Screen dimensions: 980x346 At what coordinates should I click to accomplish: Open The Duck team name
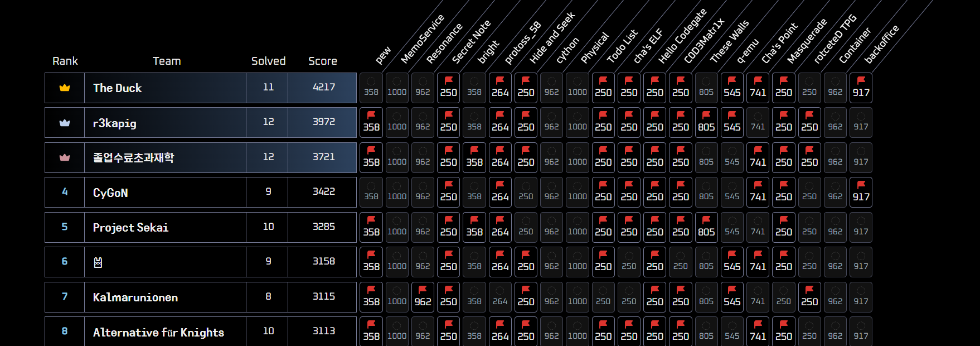(118, 88)
